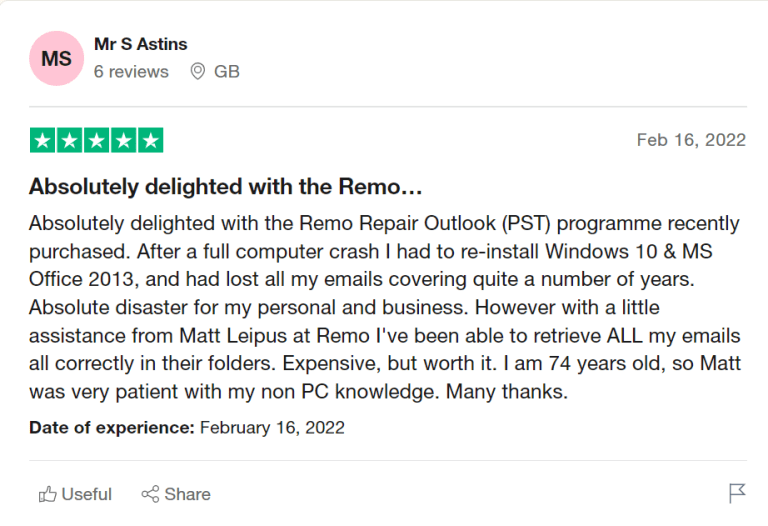Open the 'Absolutely delighted with the Remo…' title
This screenshot has height=526, width=768.
[226, 187]
